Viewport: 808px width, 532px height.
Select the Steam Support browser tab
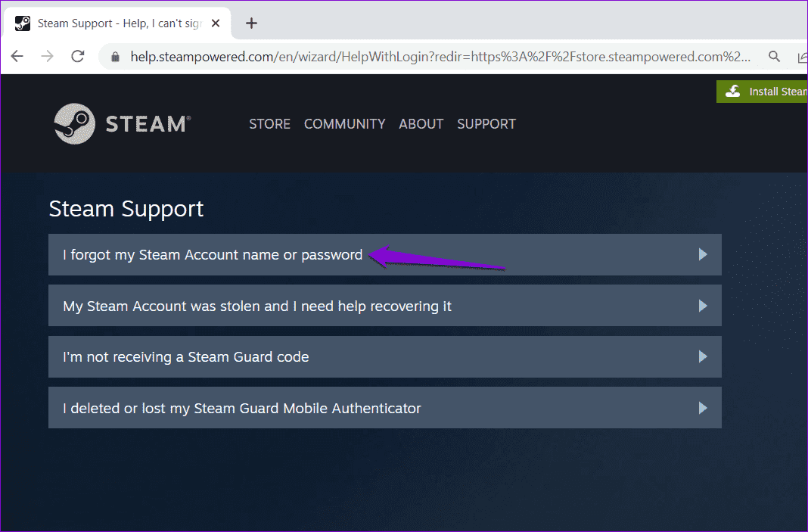point(117,23)
